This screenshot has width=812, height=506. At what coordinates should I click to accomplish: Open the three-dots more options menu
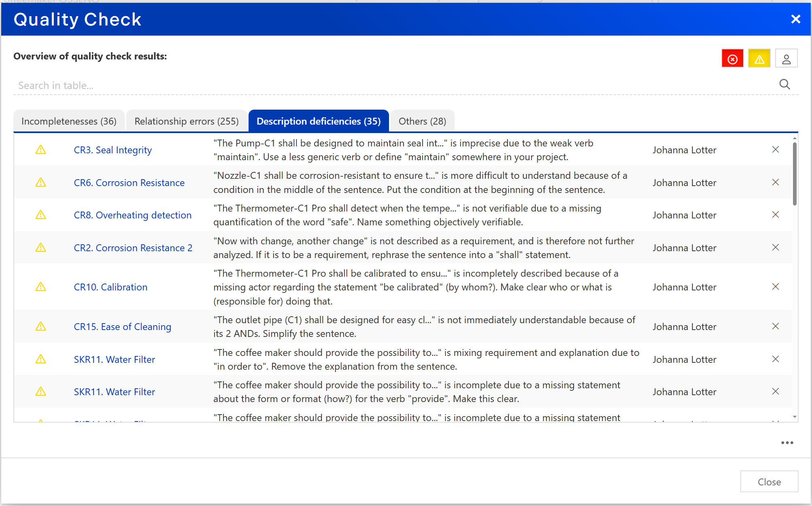[x=787, y=443]
